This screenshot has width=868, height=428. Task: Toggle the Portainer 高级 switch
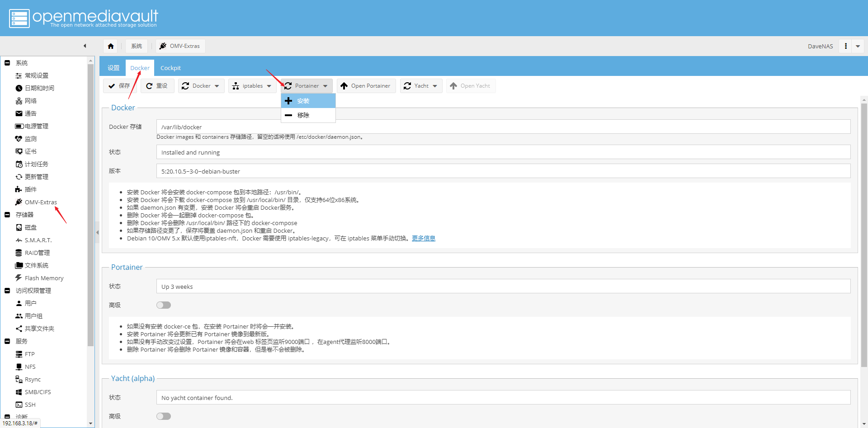pyautogui.click(x=164, y=305)
